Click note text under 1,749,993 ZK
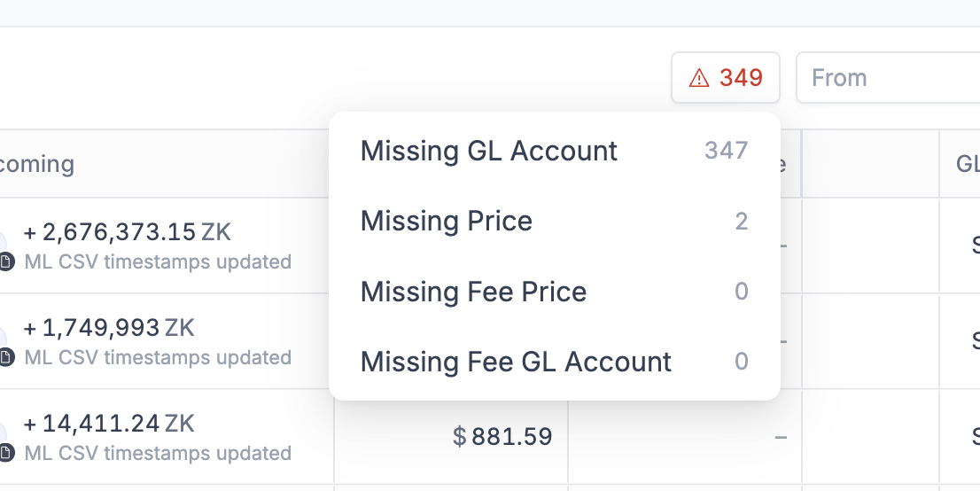Image resolution: width=980 pixels, height=491 pixels. [158, 358]
